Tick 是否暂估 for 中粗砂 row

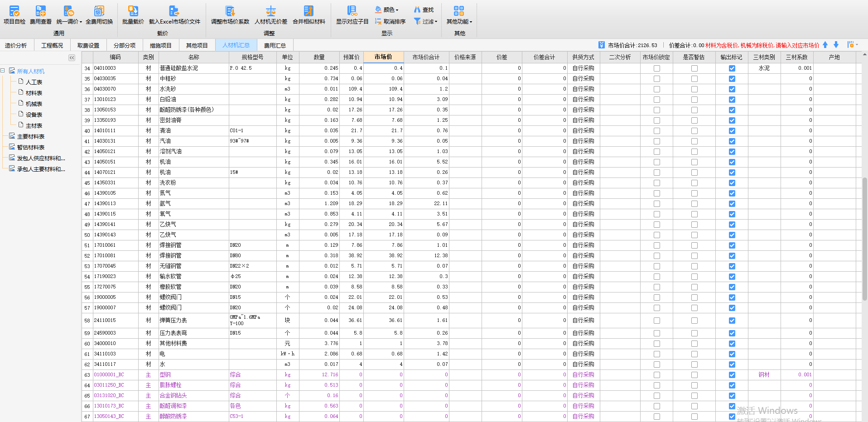(694, 79)
